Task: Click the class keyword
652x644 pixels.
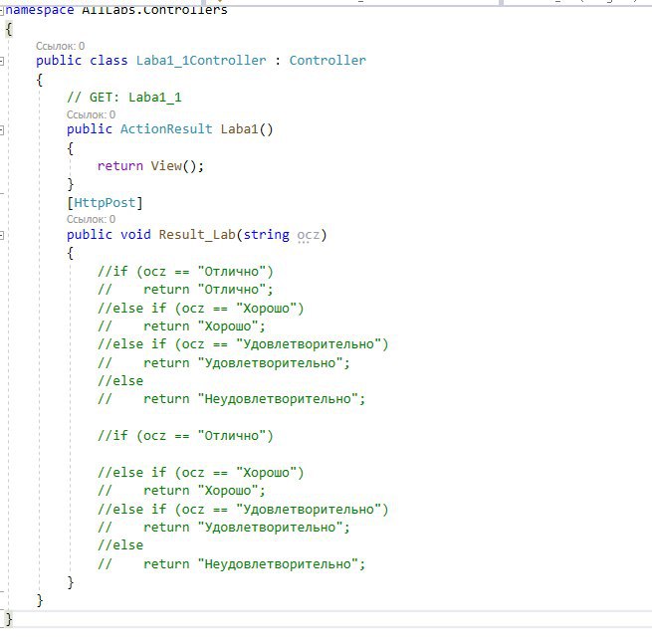Action: 109,61
